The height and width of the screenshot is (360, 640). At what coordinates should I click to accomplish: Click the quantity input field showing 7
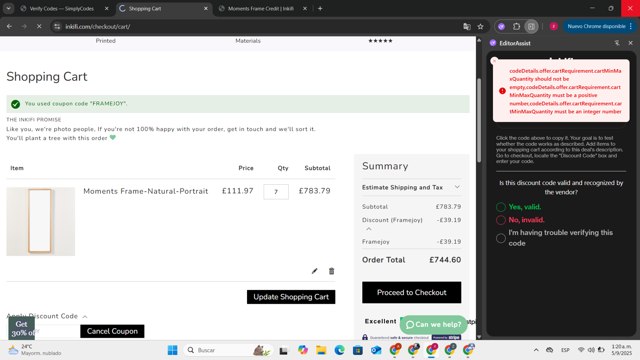[x=276, y=192]
